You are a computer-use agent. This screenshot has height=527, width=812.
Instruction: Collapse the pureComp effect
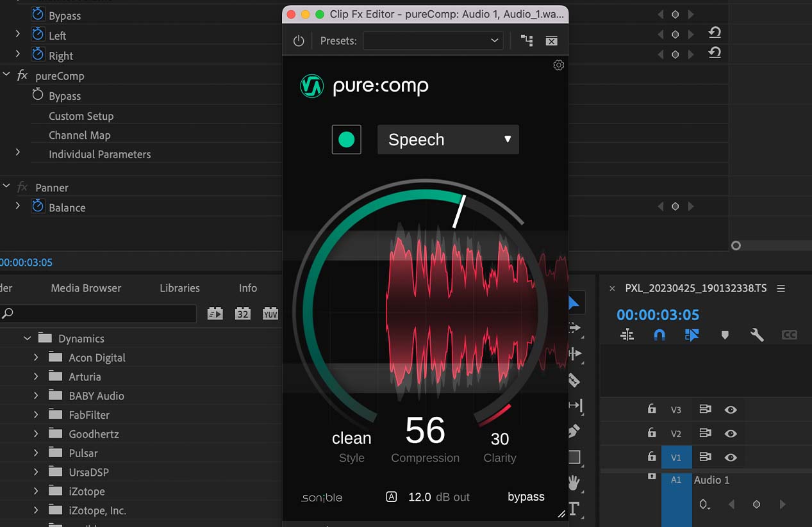pyautogui.click(x=6, y=75)
